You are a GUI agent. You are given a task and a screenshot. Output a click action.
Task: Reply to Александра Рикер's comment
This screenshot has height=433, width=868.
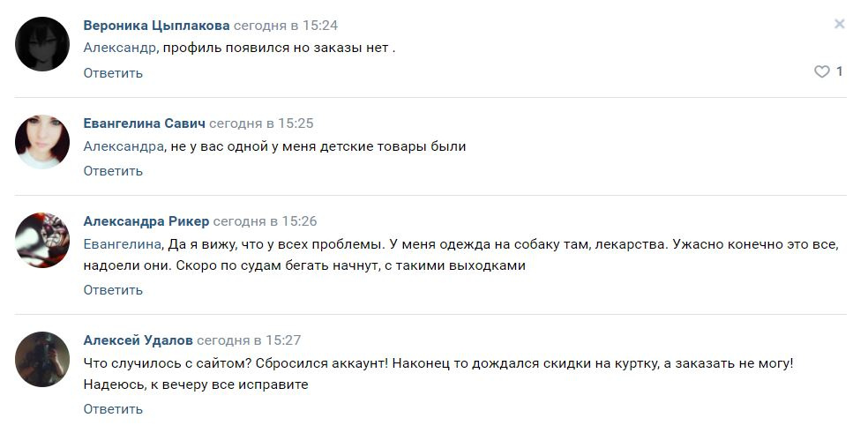113,290
